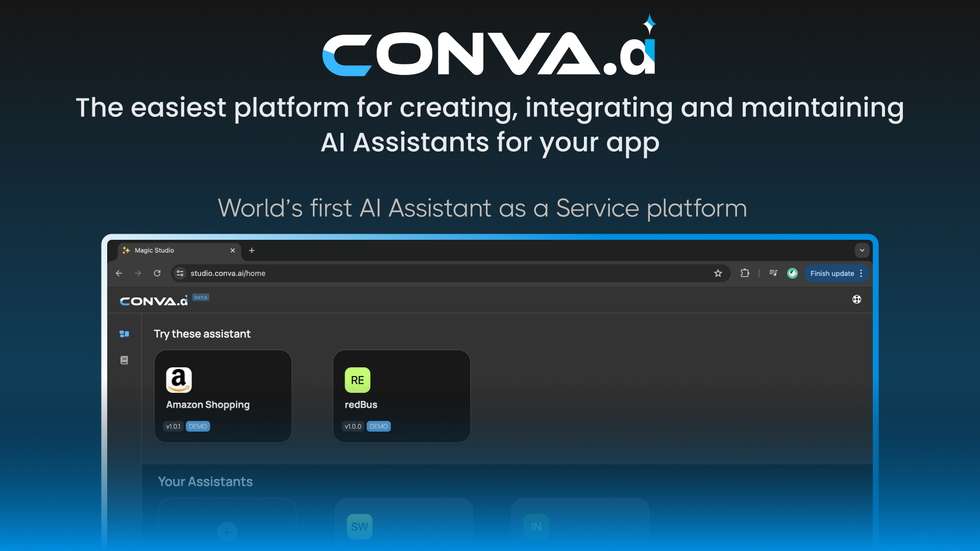Viewport: 980px width, 551px height.
Task: Click the studio.conva.ai/home URL
Action: pos(228,273)
